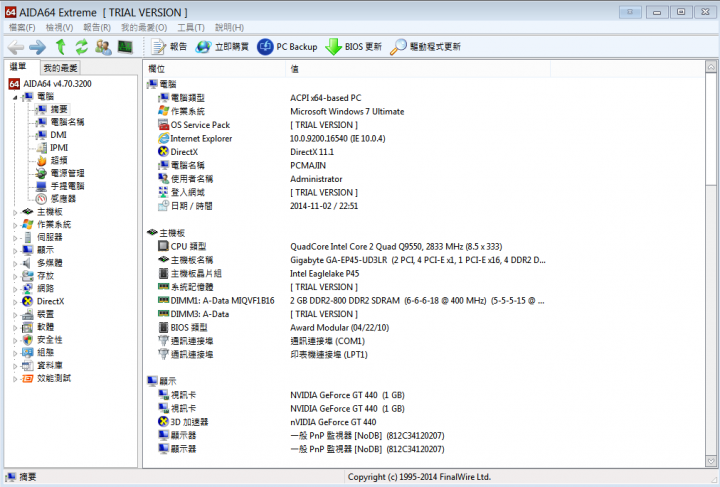
Task: Click BIOS 更新 toolbar button
Action: (x=353, y=47)
